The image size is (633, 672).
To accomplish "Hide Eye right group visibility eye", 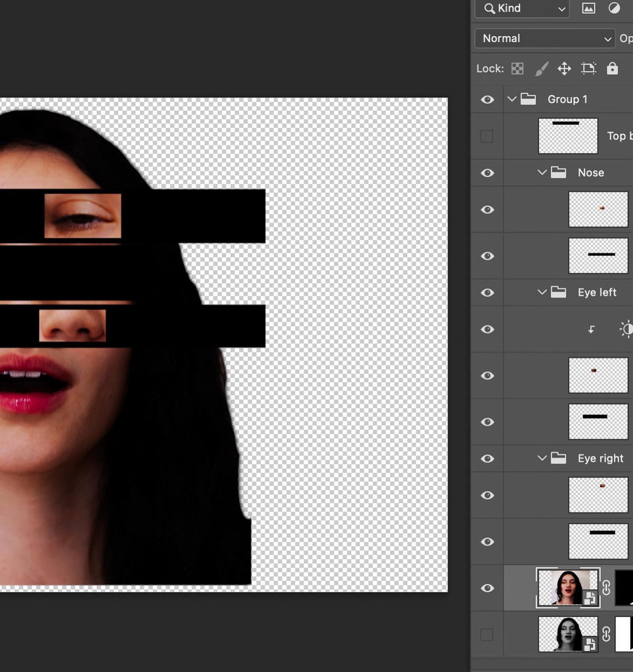I will pos(487,459).
